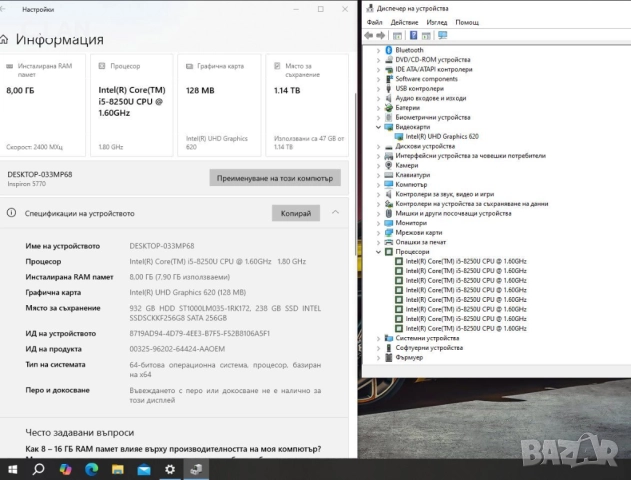
Task: Expand the Компютър node
Action: (x=378, y=185)
